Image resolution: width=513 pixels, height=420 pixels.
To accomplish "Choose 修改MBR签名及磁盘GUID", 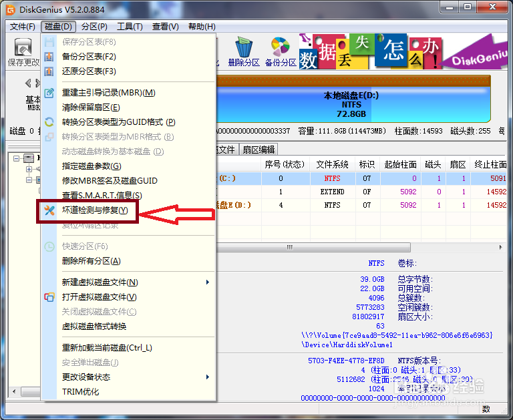I will coord(110,181).
